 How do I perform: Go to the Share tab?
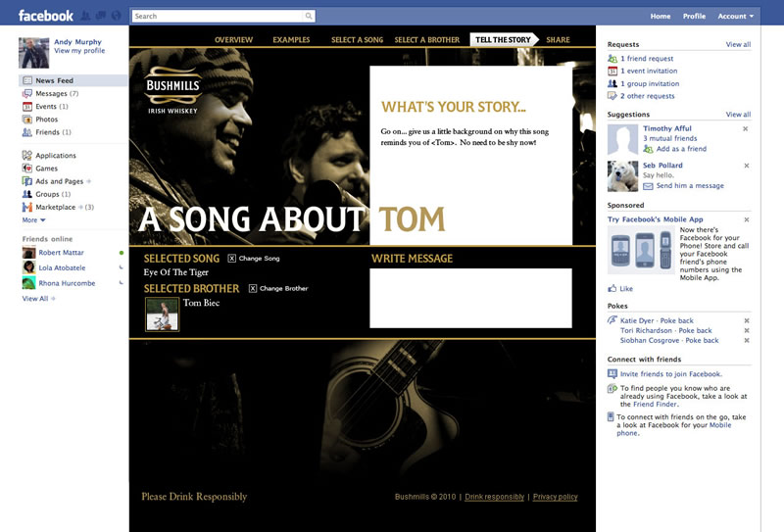click(558, 39)
